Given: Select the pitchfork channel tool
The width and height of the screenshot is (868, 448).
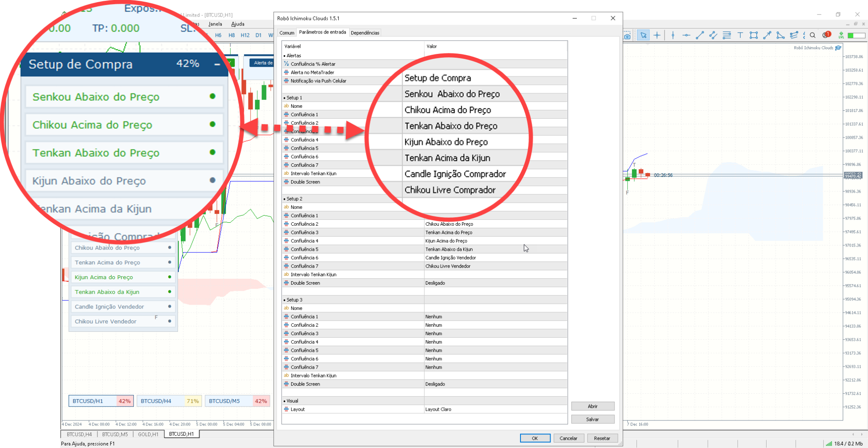Looking at the screenshot, I should (x=794, y=36).
